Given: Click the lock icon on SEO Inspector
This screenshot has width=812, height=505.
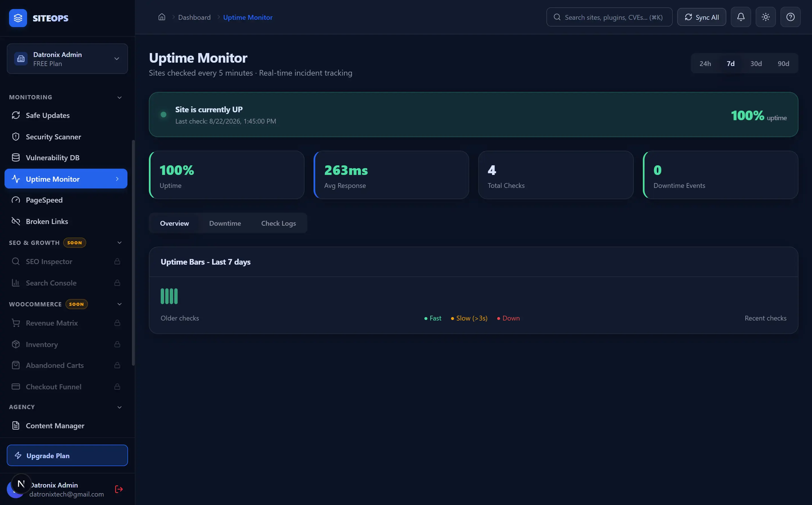Looking at the screenshot, I should coord(117,262).
